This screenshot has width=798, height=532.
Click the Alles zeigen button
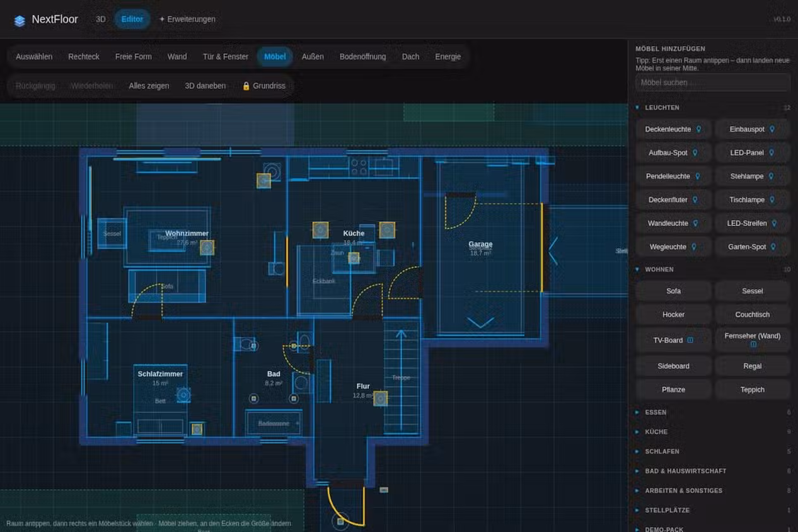[149, 86]
